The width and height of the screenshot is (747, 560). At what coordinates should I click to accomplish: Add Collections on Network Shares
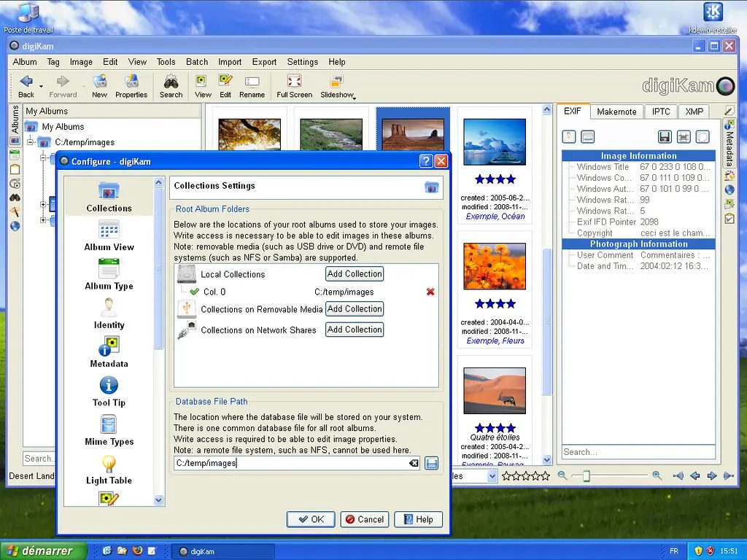[355, 329]
